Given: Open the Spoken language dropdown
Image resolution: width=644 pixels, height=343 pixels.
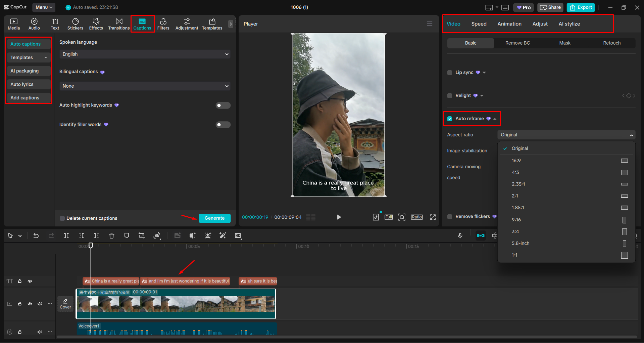Looking at the screenshot, I should (145, 54).
